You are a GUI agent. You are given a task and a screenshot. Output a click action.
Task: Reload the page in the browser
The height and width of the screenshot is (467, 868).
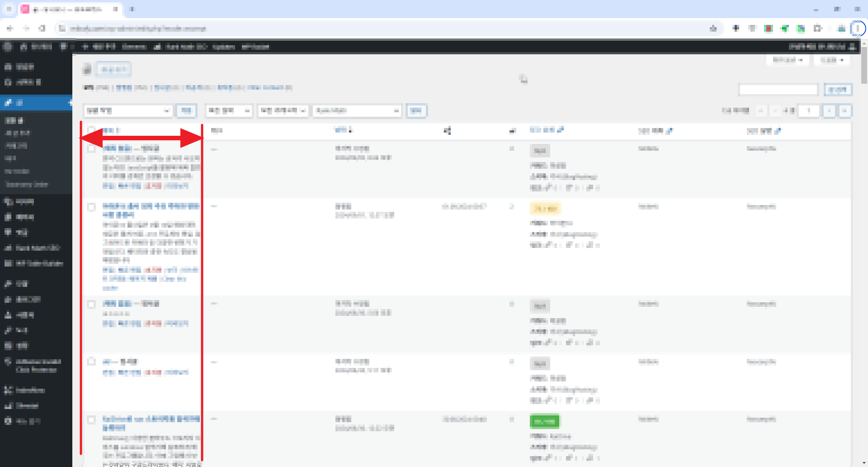click(42, 29)
